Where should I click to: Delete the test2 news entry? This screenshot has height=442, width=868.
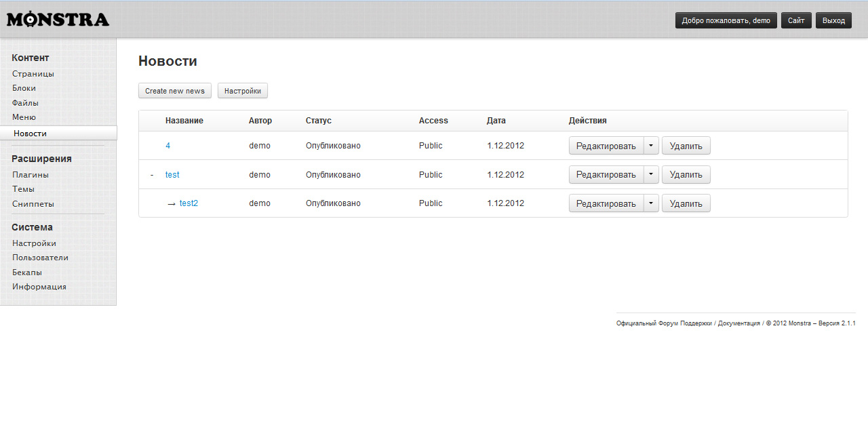coord(686,203)
